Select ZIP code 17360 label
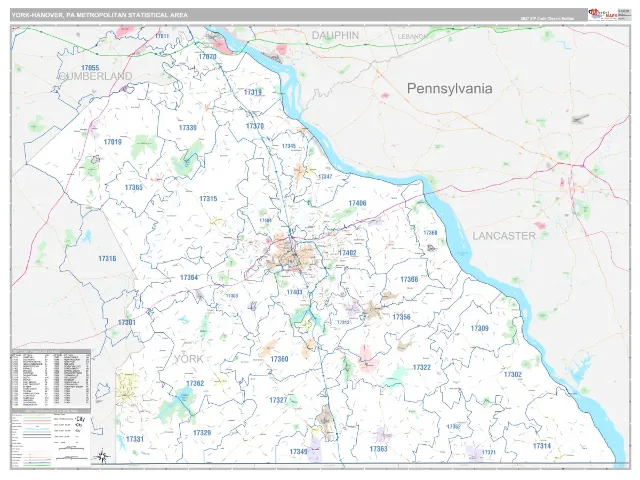This screenshot has height=480, width=640. (x=280, y=359)
